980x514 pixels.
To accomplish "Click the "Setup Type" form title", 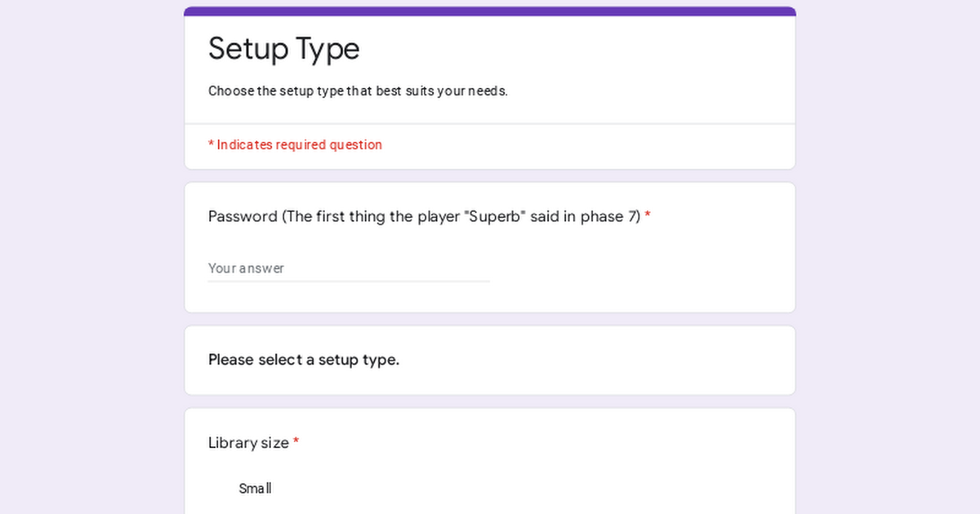I will (283, 49).
